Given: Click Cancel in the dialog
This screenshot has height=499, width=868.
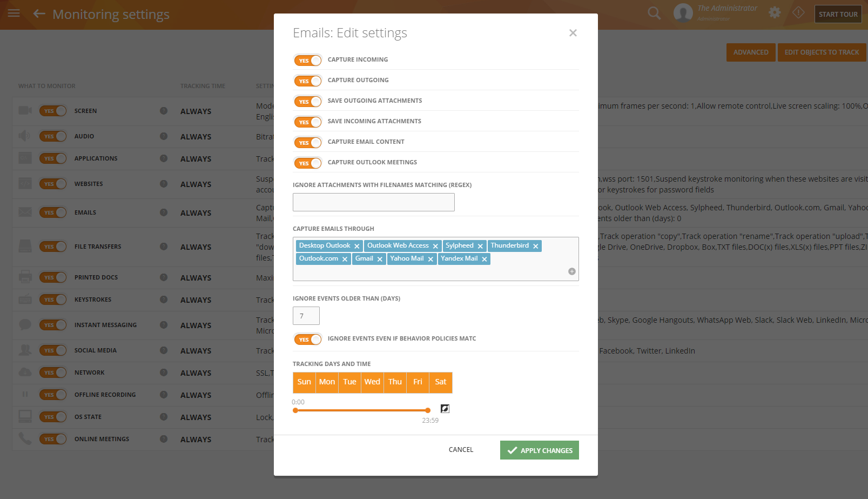Looking at the screenshot, I should (x=461, y=450).
